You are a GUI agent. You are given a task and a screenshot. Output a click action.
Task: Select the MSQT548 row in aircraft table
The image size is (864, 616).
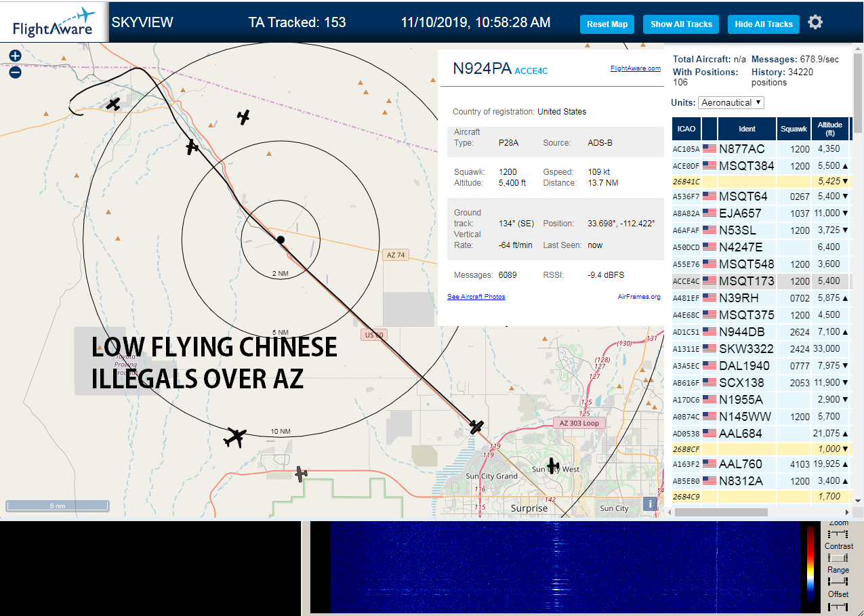tap(761, 264)
